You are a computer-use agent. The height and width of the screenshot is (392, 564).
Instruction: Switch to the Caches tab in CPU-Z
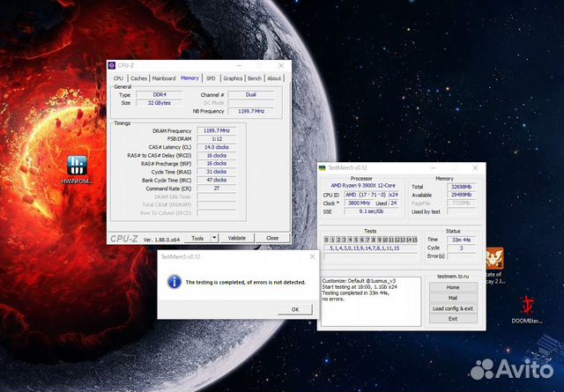pos(138,78)
